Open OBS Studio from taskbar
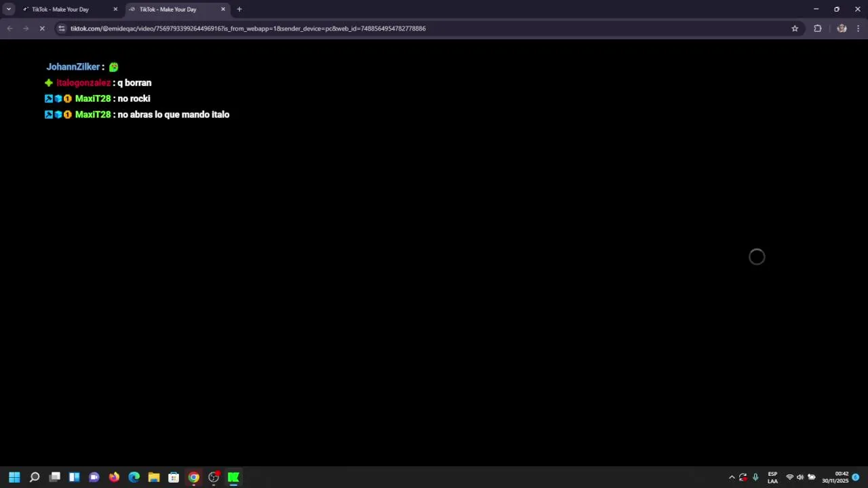Viewport: 868px width, 488px height. coord(214,477)
